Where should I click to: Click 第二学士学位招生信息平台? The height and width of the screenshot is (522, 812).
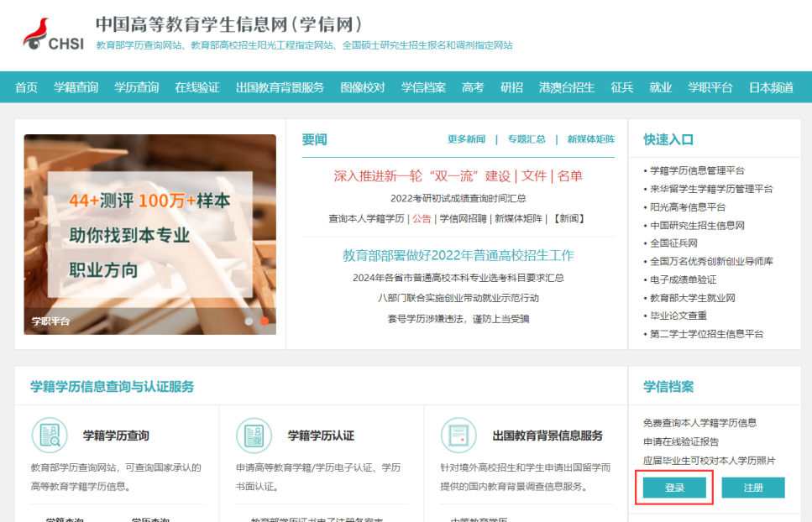coord(706,334)
